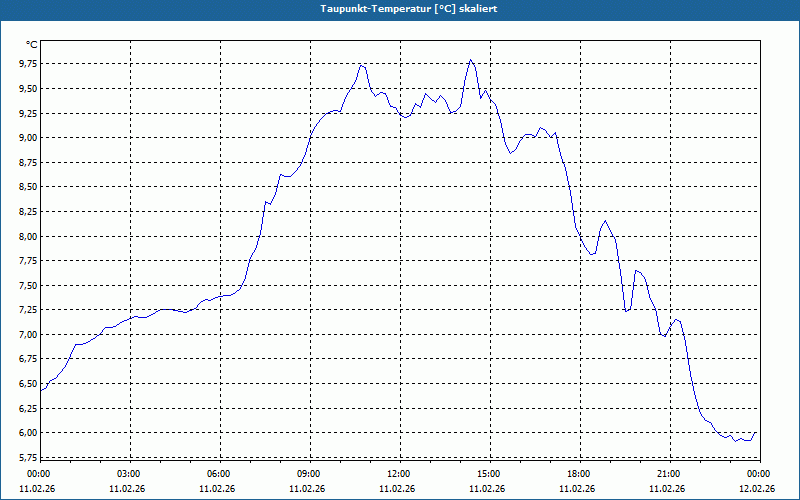Click the 9,50 y-axis label
800x500 pixels.
pyautogui.click(x=28, y=88)
